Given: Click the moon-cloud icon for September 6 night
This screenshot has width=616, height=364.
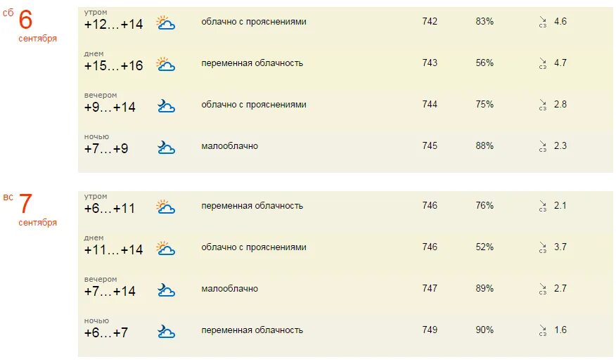Looking at the screenshot, I should [x=166, y=148].
